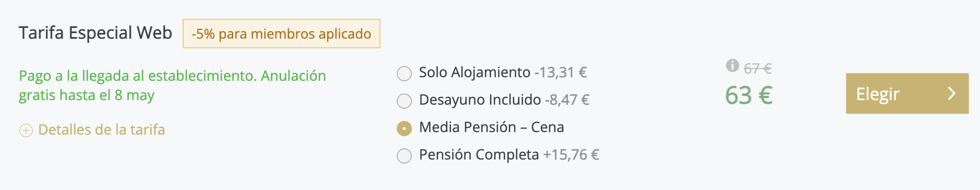Choose this rate with the Elegir button

coord(907,93)
